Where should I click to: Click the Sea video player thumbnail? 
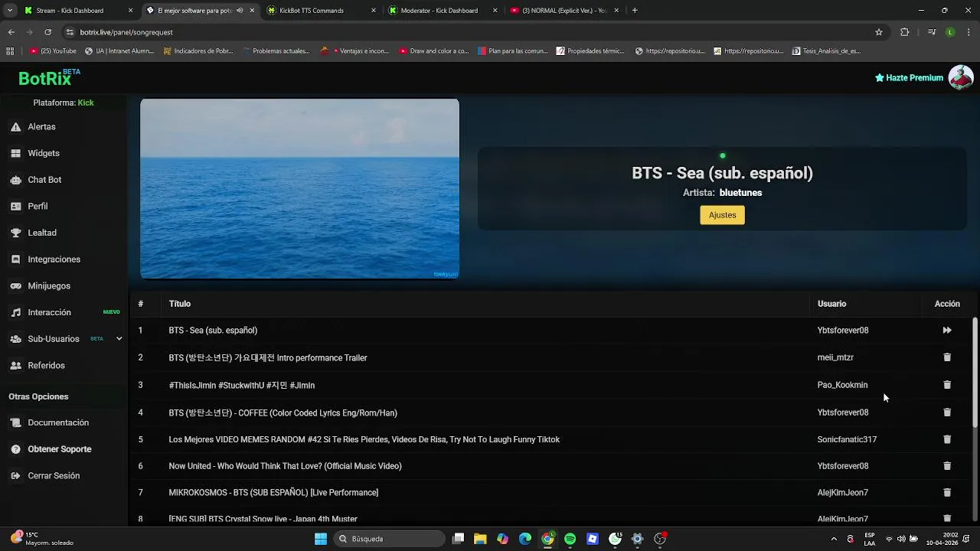[x=299, y=188]
